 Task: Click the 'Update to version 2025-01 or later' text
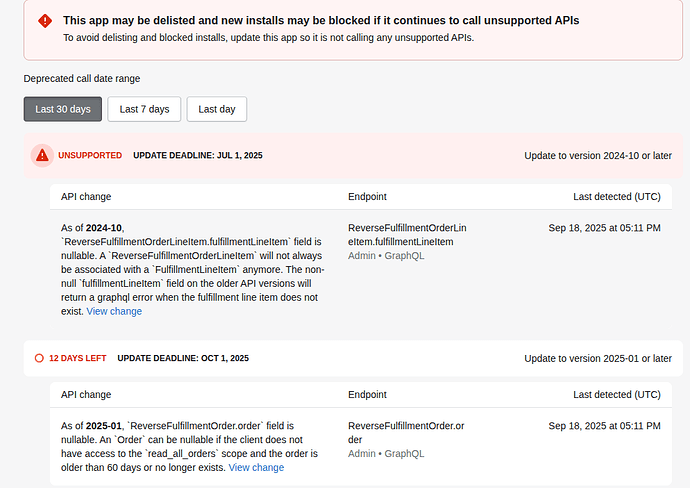pyautogui.click(x=597, y=358)
